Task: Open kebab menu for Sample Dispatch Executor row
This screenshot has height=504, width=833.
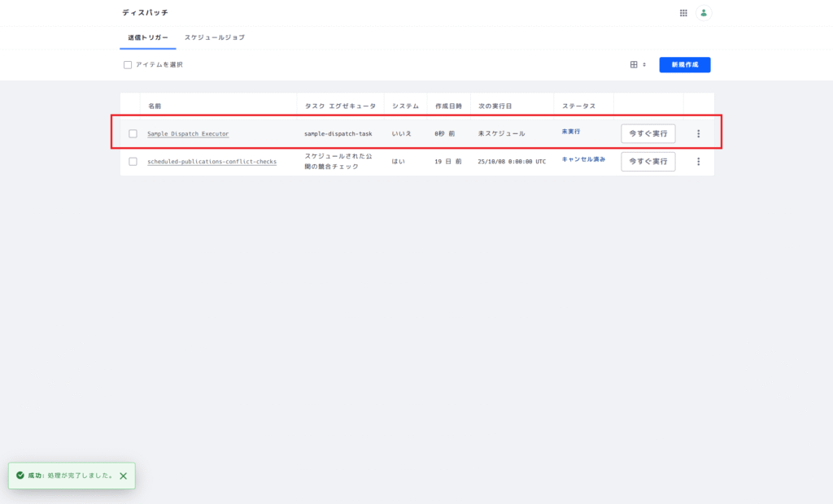Action: [698, 134]
